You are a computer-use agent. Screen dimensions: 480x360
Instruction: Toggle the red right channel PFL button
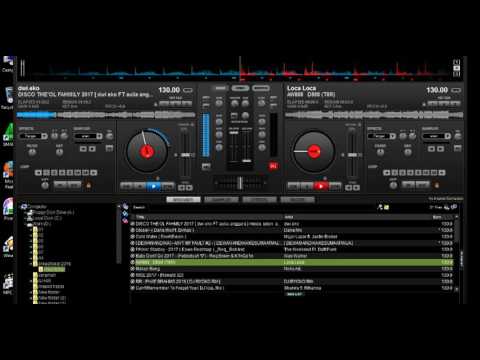(x=273, y=166)
